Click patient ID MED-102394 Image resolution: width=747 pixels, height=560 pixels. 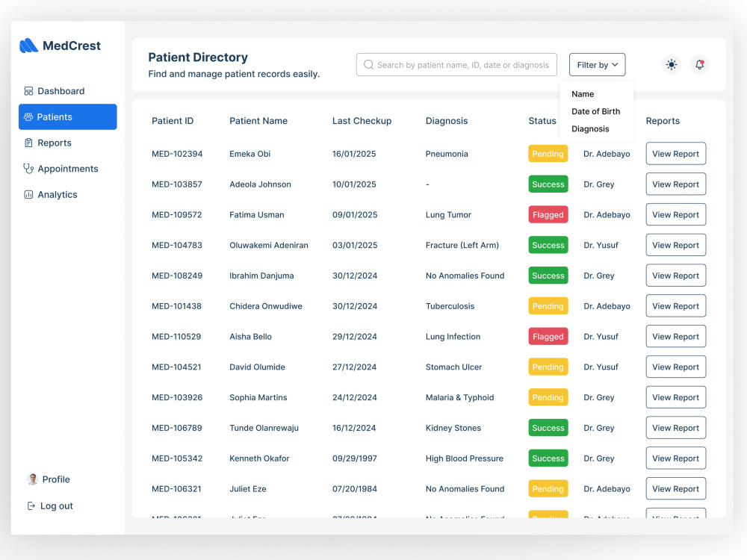coord(177,154)
